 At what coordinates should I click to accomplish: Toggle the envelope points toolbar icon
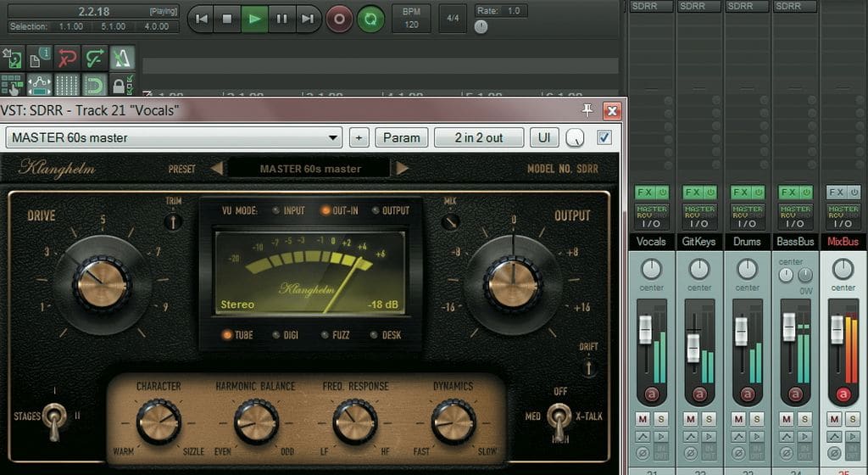pyautogui.click(x=39, y=86)
